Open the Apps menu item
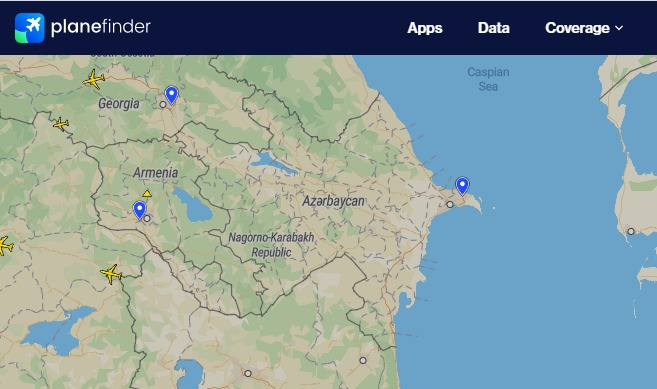 click(x=425, y=28)
